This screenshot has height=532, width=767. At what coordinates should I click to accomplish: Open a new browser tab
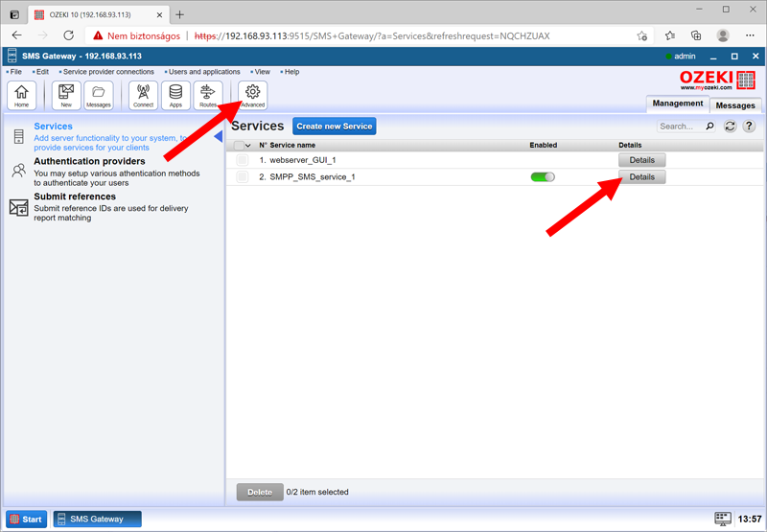point(179,14)
